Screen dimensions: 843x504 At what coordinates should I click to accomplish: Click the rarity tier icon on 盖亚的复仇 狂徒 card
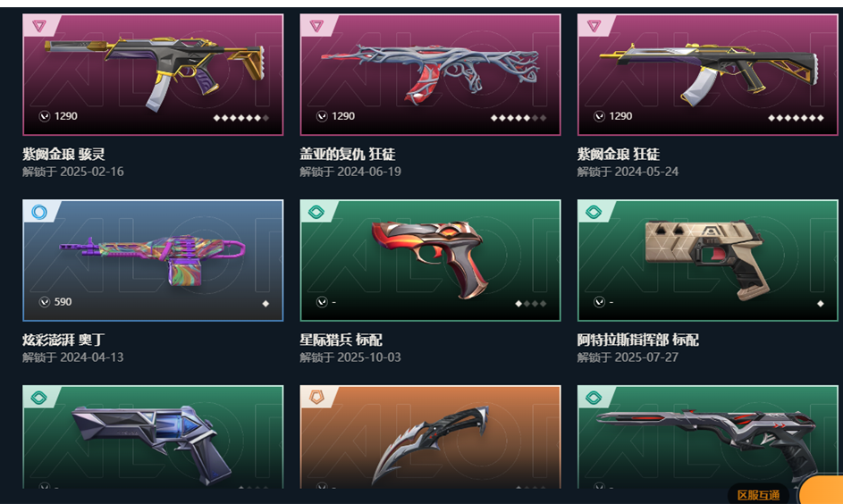coord(316,25)
